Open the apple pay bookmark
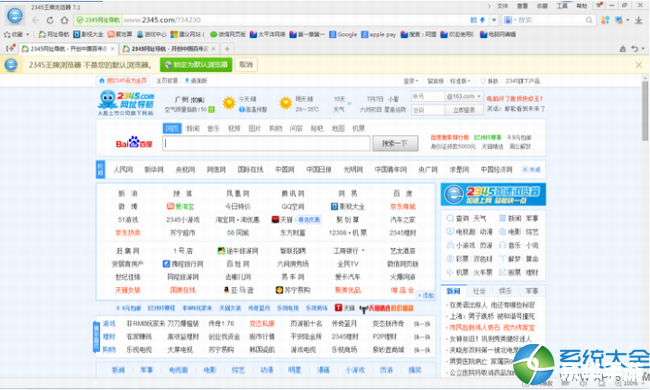The height and width of the screenshot is (390, 650). tap(378, 34)
